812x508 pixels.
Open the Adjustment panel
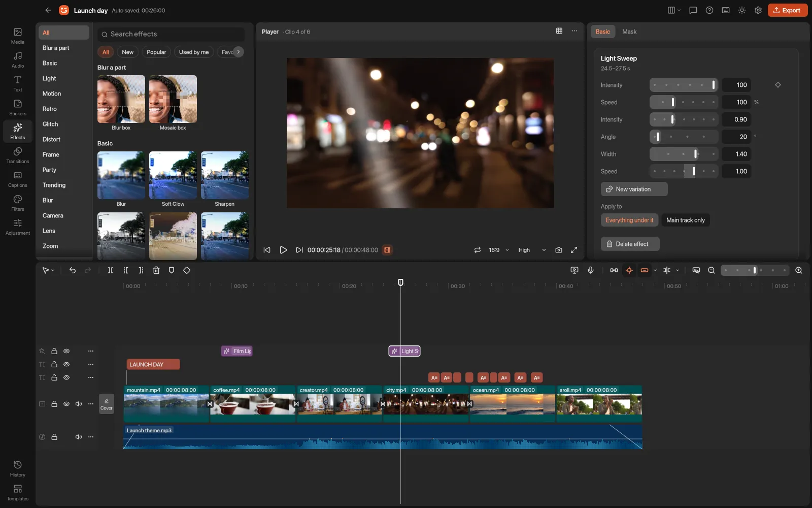coord(18,227)
